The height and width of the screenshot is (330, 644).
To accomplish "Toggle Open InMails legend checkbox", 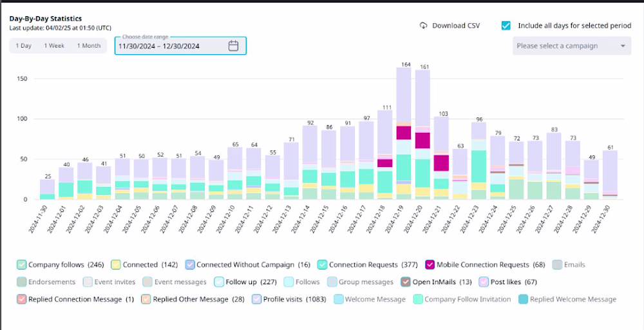I will click(x=405, y=282).
